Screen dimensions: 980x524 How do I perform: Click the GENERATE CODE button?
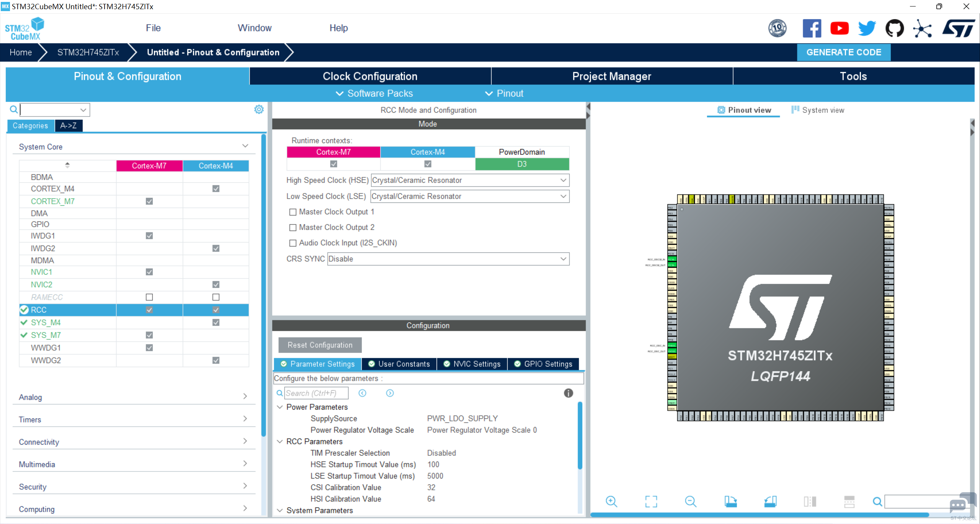(844, 52)
